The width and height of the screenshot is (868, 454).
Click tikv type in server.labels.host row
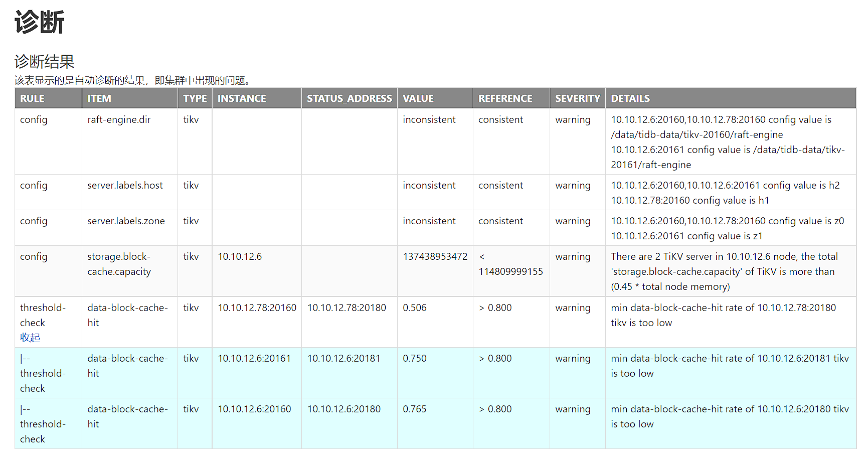point(191,186)
